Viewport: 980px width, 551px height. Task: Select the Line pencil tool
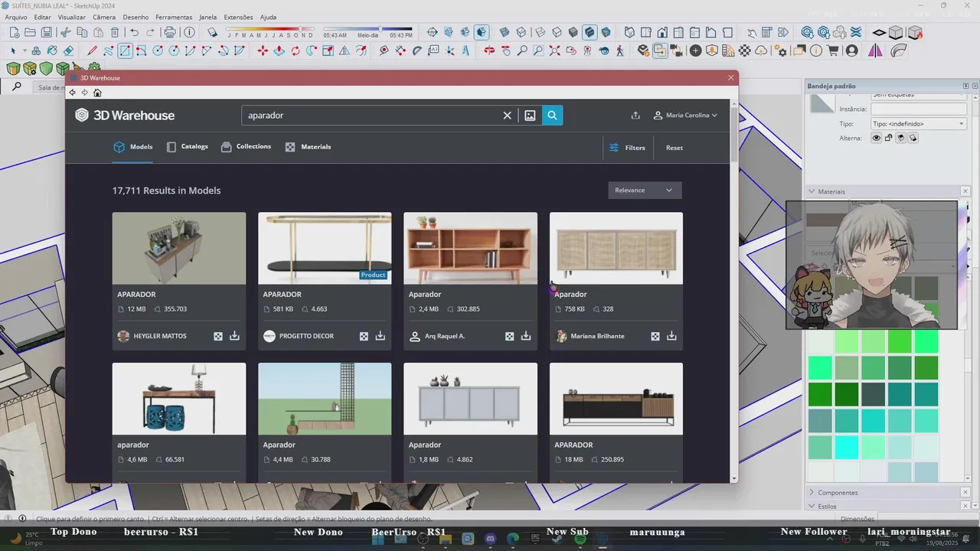(92, 51)
